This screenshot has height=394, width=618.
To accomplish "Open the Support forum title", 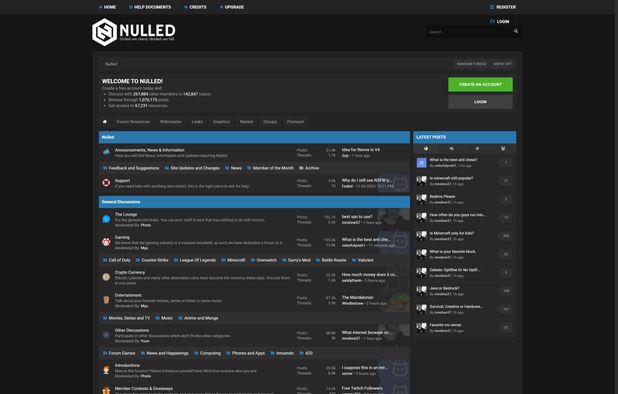I will click(122, 181).
